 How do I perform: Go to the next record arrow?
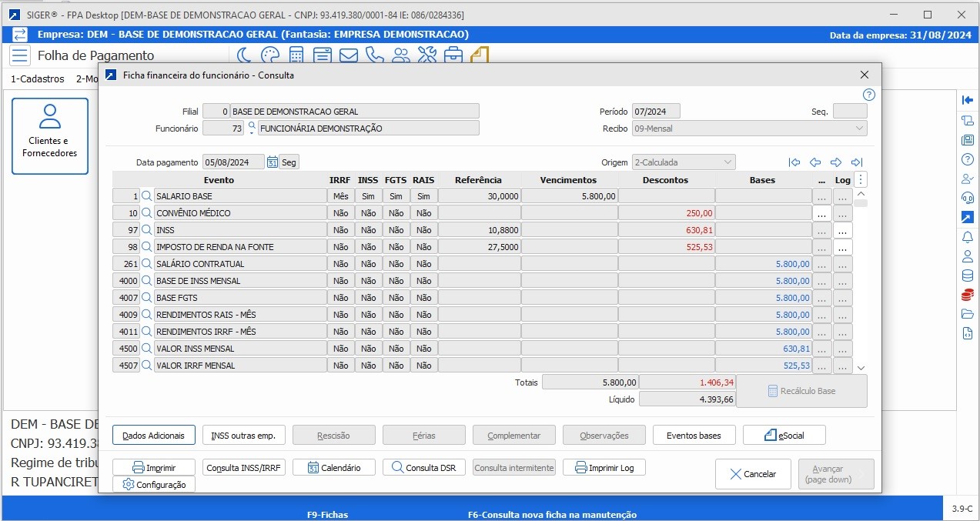[836, 162]
